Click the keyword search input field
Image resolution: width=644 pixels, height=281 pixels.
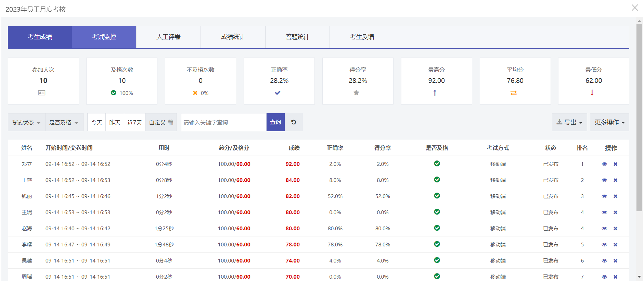[x=223, y=122]
